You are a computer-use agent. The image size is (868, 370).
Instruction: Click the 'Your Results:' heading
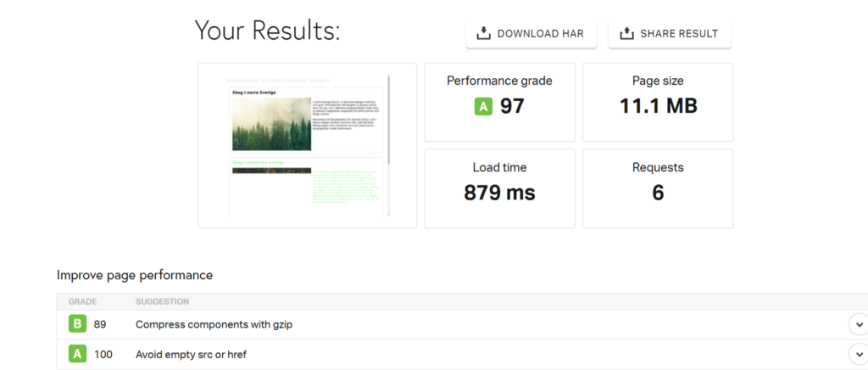267,31
